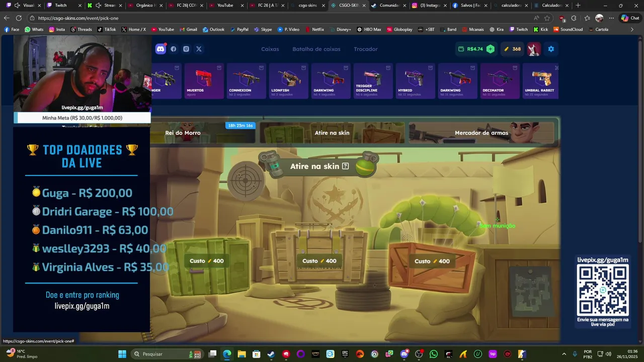The height and width of the screenshot is (362, 644).
Task: Add page to favorites with the star icon
Action: (547, 18)
